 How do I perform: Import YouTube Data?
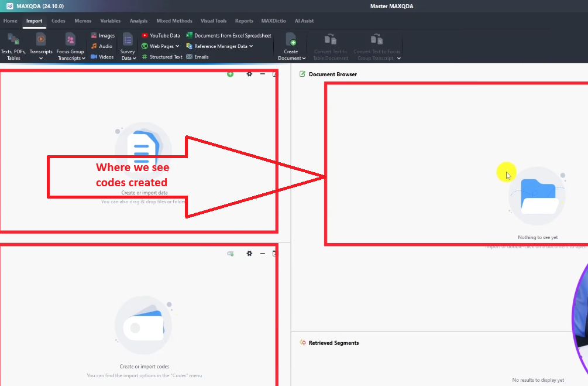point(161,36)
